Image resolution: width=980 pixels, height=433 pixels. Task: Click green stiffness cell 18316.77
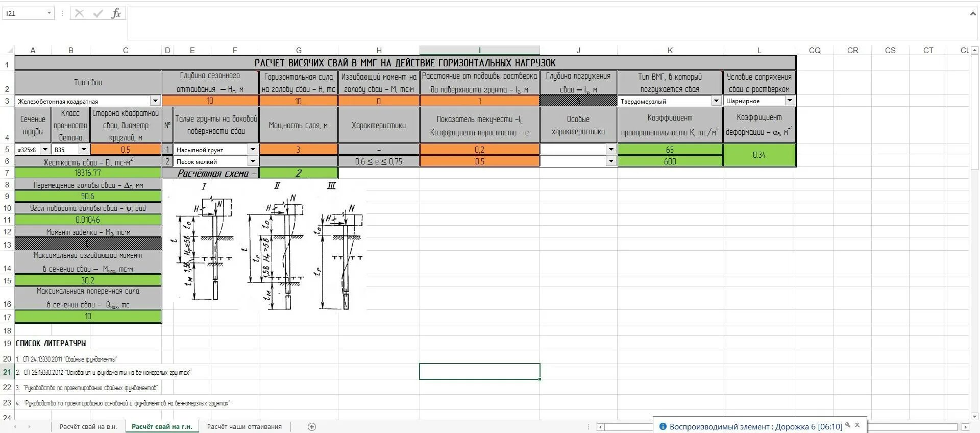[88, 173]
